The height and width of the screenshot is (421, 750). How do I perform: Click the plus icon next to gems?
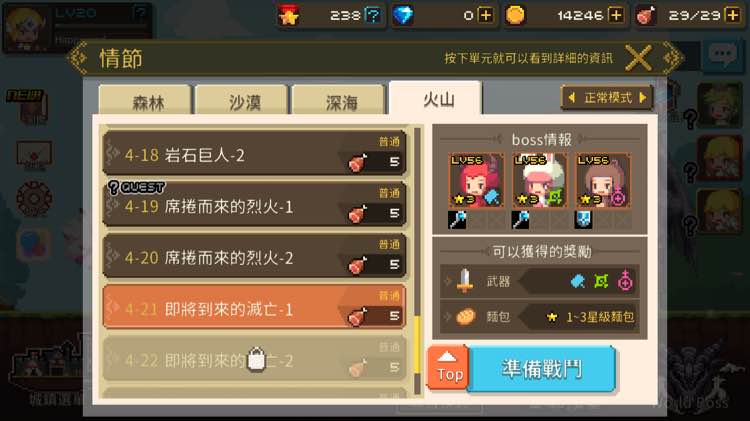(485, 15)
